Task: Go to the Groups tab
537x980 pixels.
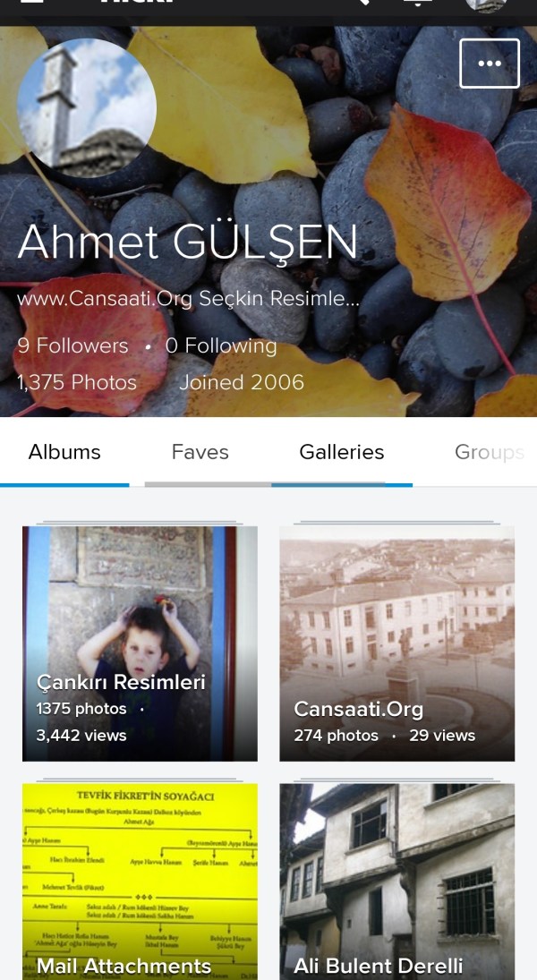Action: [x=489, y=453]
